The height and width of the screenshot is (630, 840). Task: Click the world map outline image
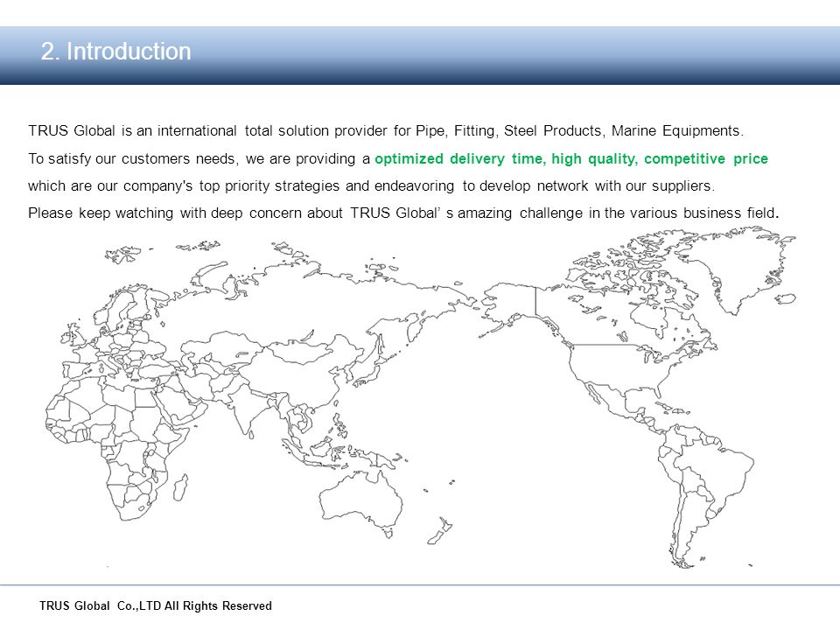[421, 397]
